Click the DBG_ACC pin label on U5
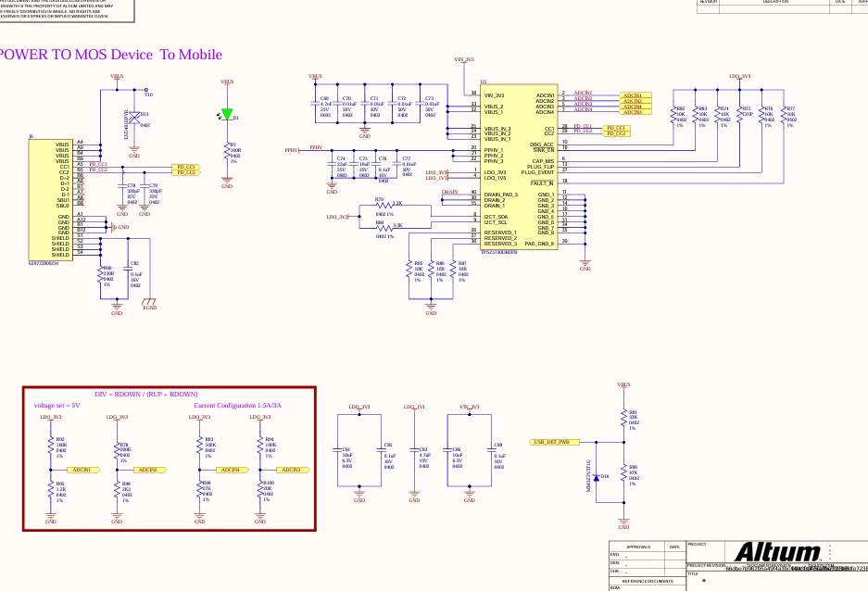Viewport: 868px width, 591px height. 542,145
